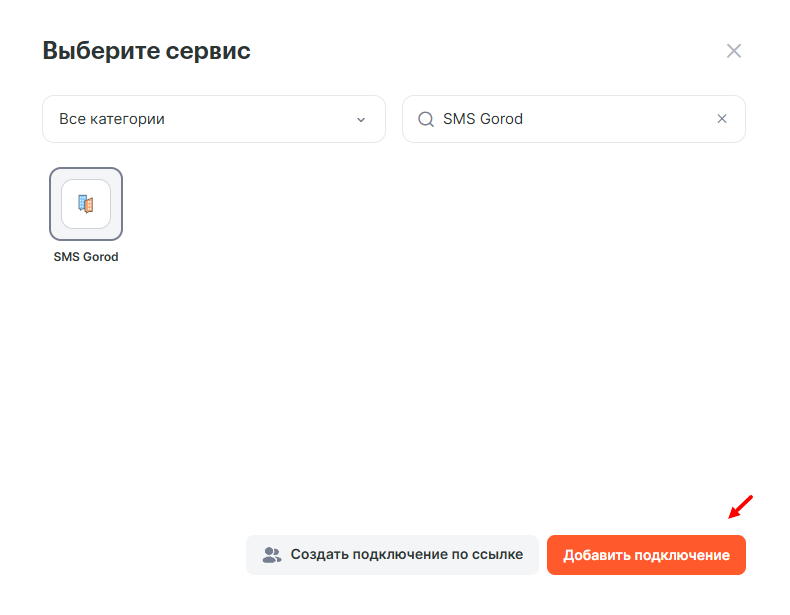790x615 pixels.
Task: Click the magnifying glass search icon
Action: tap(425, 119)
